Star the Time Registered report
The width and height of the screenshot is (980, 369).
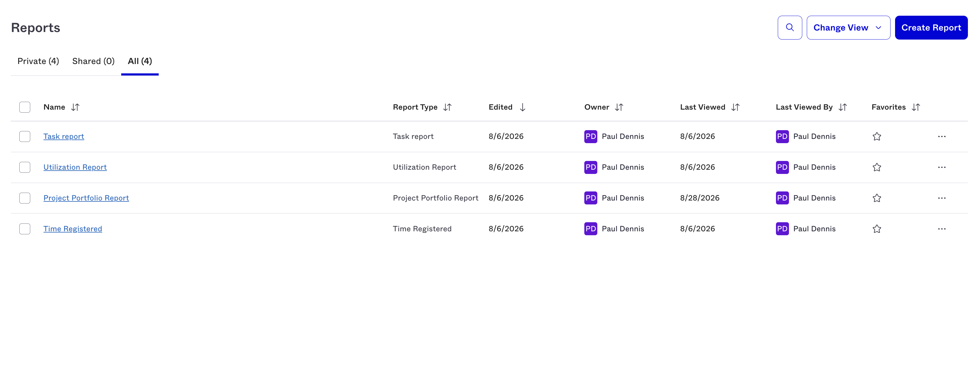click(x=877, y=229)
